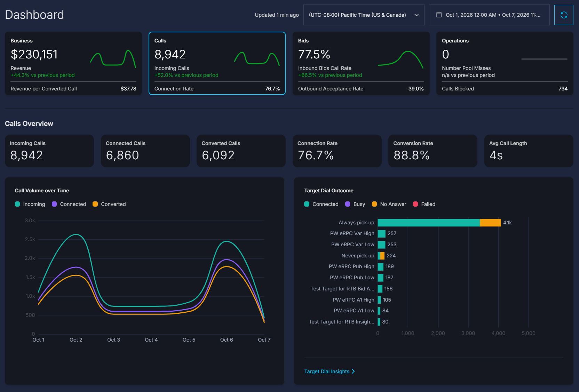579x392 pixels.
Task: Select the Calls summary card
Action: (217, 63)
